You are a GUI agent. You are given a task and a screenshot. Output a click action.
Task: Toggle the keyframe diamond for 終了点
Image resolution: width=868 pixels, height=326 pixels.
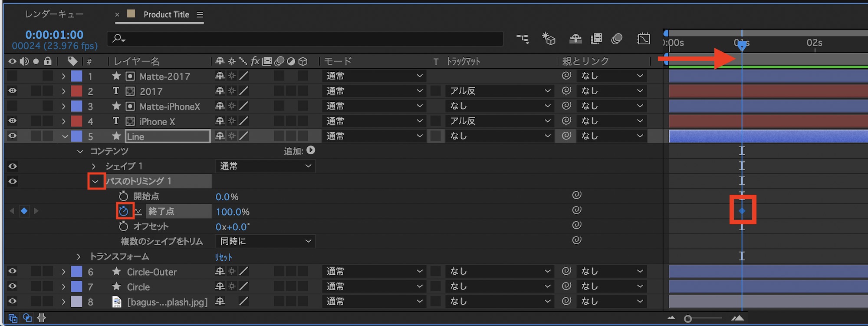click(x=24, y=211)
